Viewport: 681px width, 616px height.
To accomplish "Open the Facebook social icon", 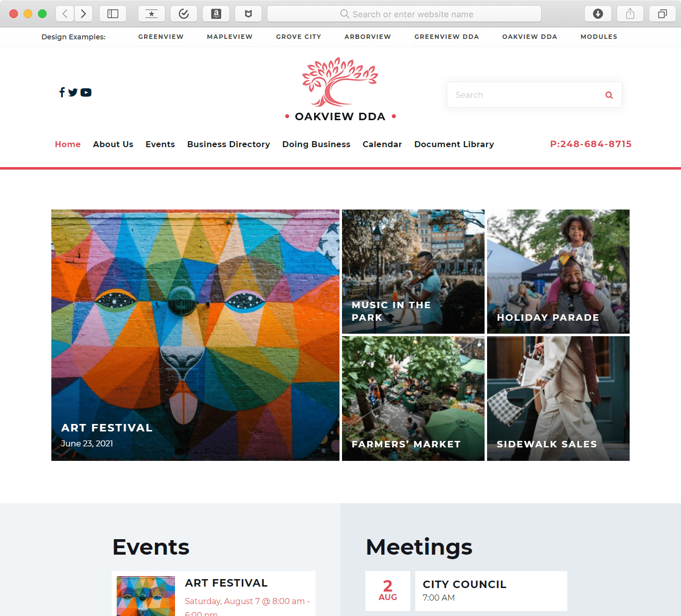I will pyautogui.click(x=62, y=92).
